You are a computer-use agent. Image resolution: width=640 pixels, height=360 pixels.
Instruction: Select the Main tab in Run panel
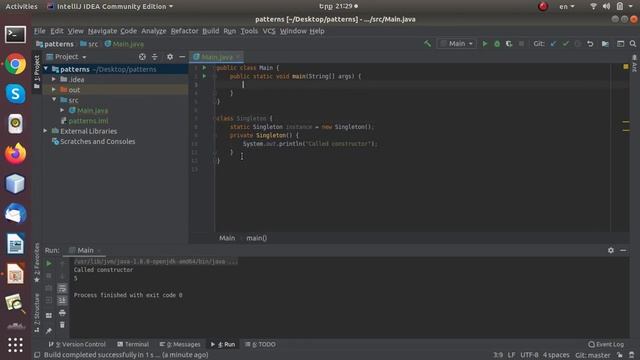(x=85, y=250)
